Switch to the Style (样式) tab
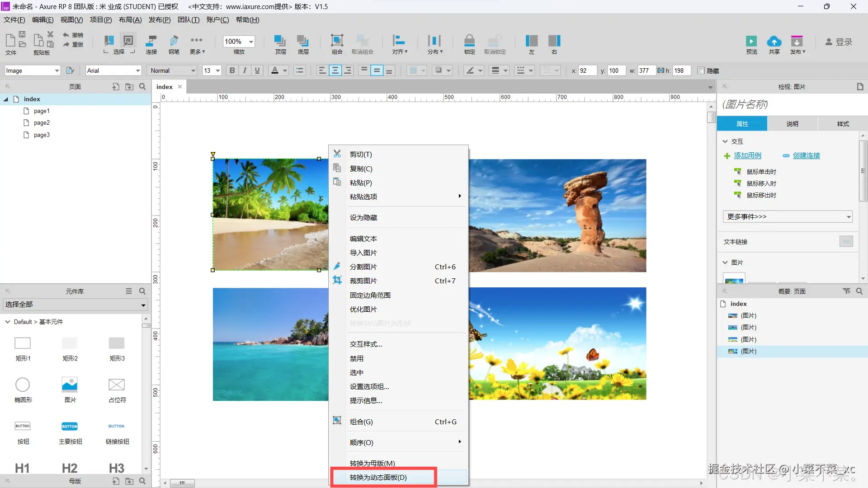 click(x=843, y=123)
